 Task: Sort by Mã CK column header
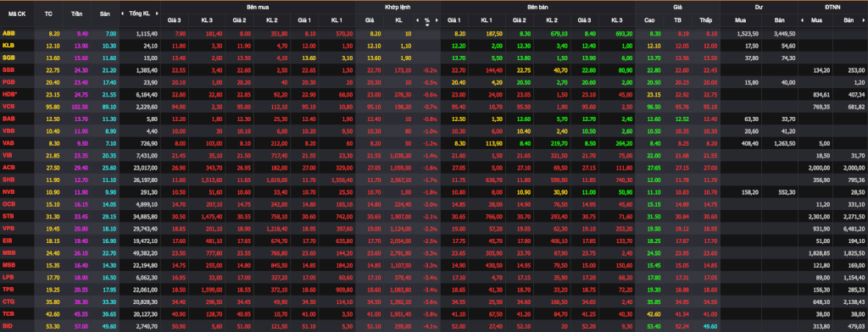point(17,14)
